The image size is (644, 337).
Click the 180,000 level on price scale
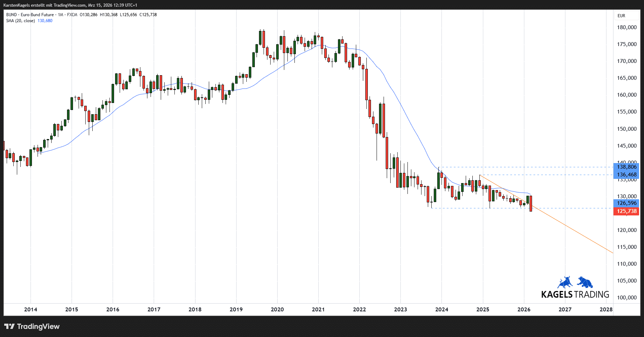pos(626,27)
